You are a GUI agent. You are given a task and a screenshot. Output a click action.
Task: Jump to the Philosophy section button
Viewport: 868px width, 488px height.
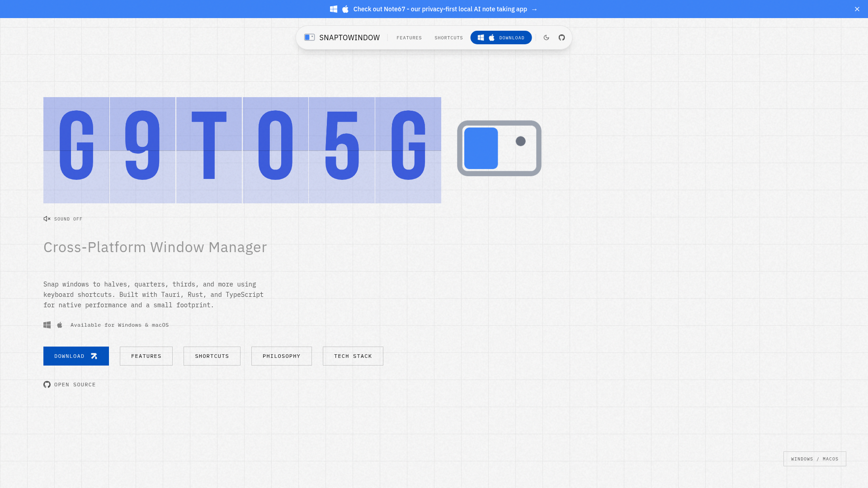coord(281,356)
